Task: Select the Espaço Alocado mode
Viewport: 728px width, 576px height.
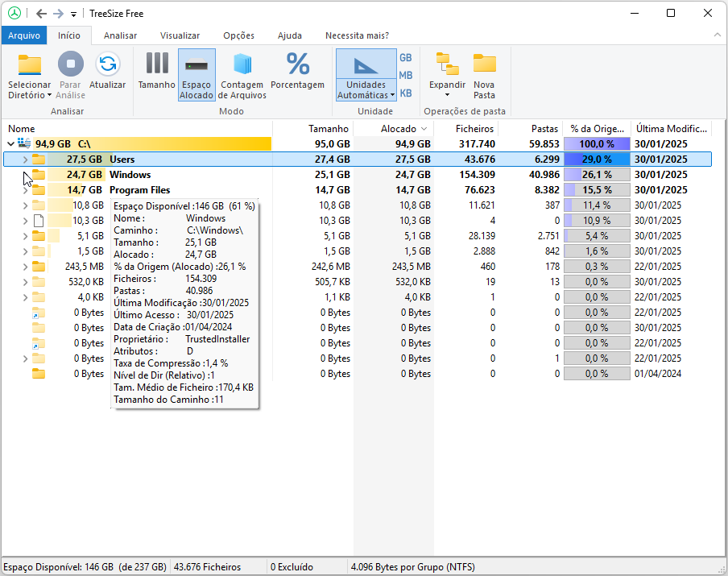Action: [196, 74]
